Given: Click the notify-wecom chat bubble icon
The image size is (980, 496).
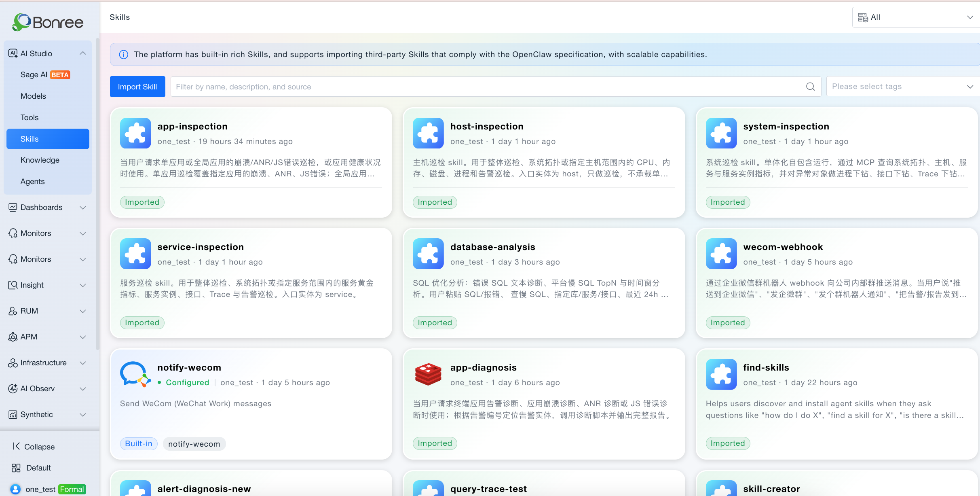Looking at the screenshot, I should coord(135,374).
